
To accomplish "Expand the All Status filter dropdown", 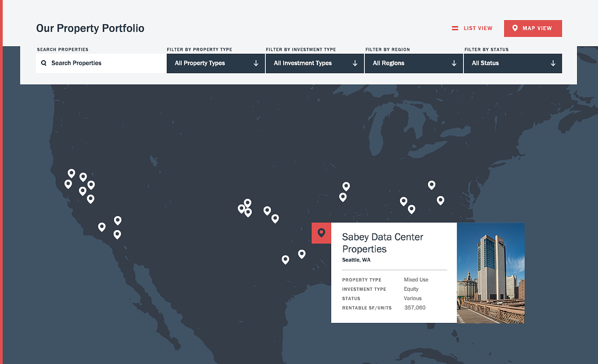I will tap(512, 63).
